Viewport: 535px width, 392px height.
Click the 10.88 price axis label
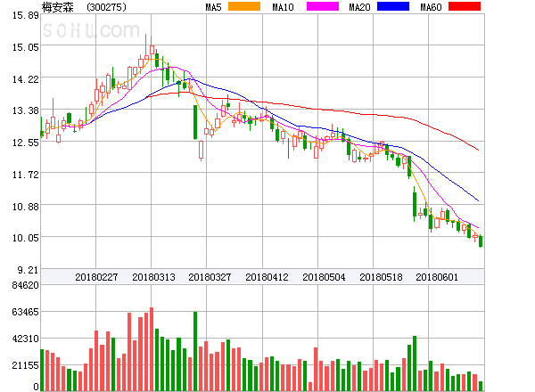point(26,207)
